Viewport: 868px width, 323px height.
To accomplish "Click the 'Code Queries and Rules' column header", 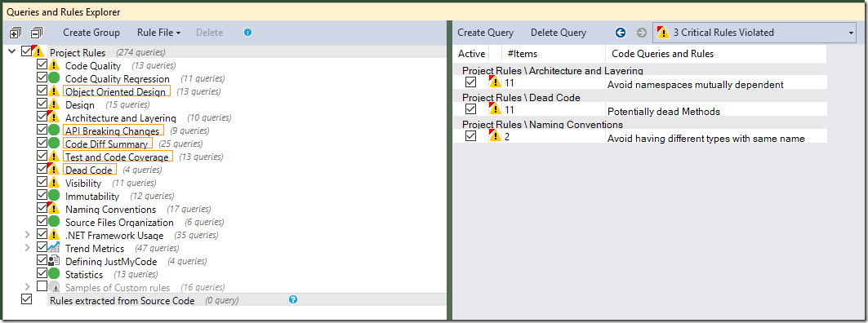I will [x=716, y=54].
